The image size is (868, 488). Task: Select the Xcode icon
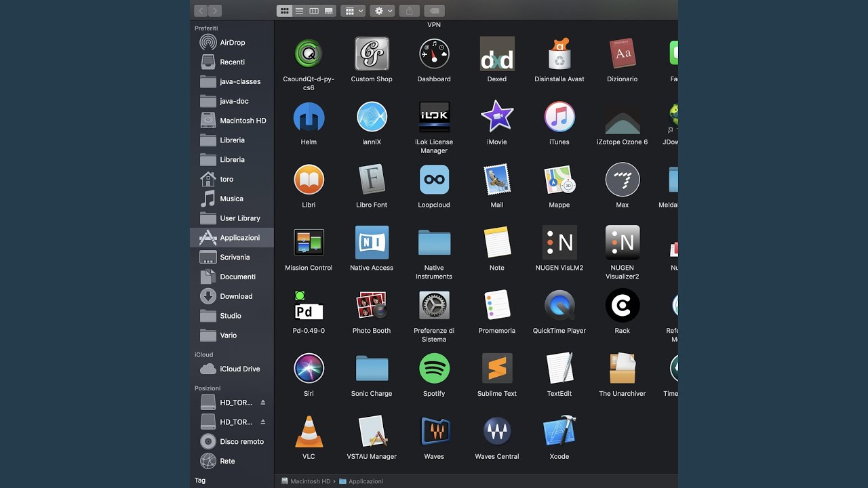click(559, 432)
